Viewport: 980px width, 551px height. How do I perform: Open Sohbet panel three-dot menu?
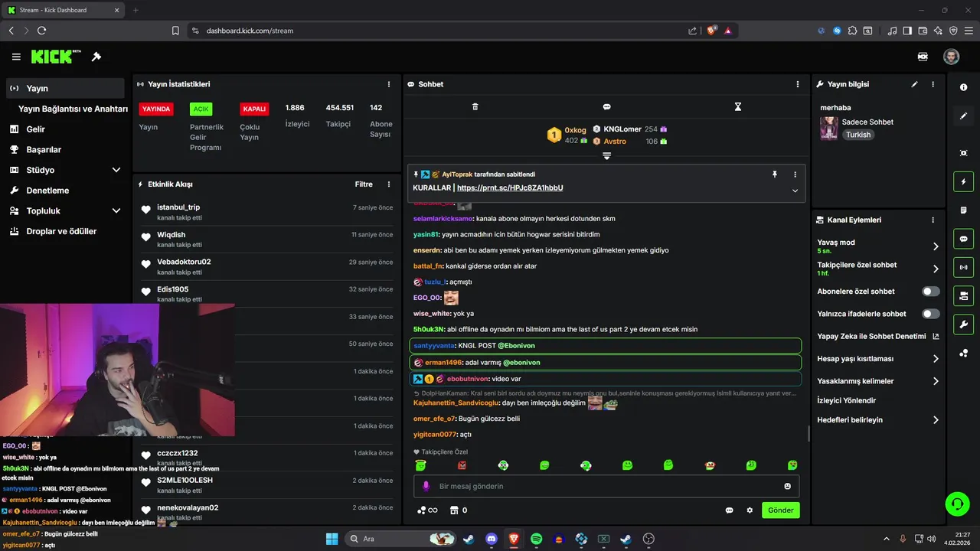(798, 84)
